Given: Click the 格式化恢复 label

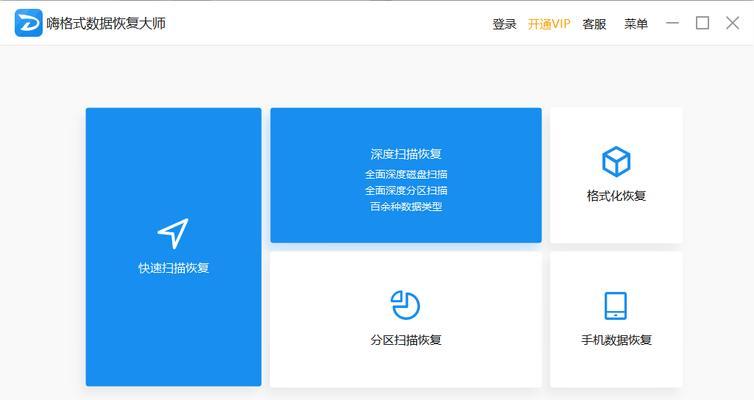Looking at the screenshot, I should coord(616,196).
